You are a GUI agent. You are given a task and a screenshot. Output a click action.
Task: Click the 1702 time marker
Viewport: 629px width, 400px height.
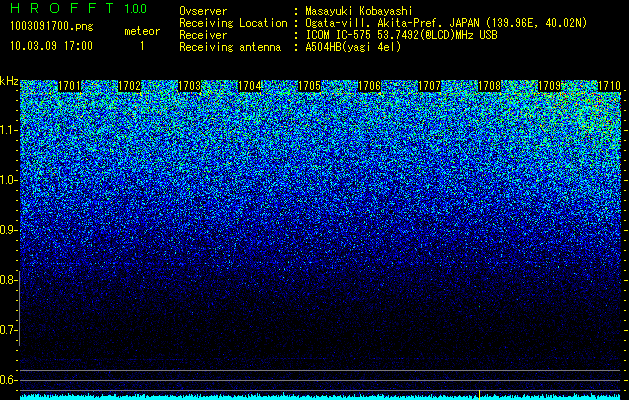129,86
